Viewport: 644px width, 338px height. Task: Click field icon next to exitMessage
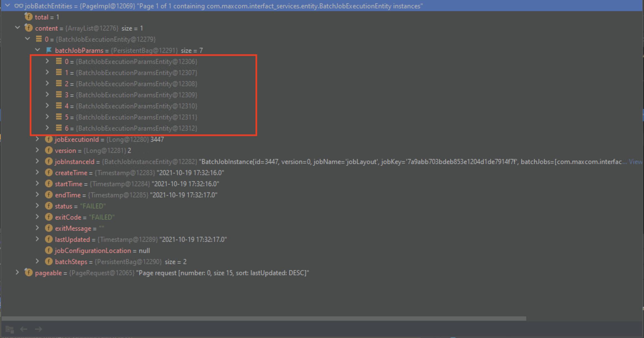tap(49, 228)
